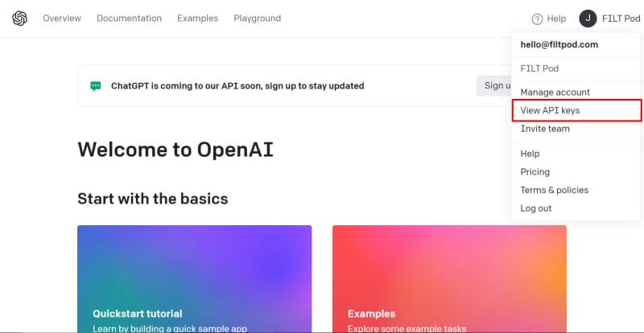Open the Documentation tab
The width and height of the screenshot is (644, 333).
pos(129,18)
